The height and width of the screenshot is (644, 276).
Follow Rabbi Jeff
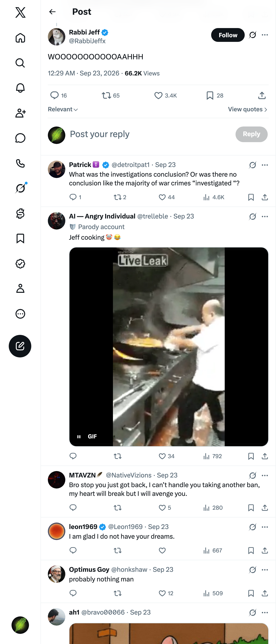(228, 35)
